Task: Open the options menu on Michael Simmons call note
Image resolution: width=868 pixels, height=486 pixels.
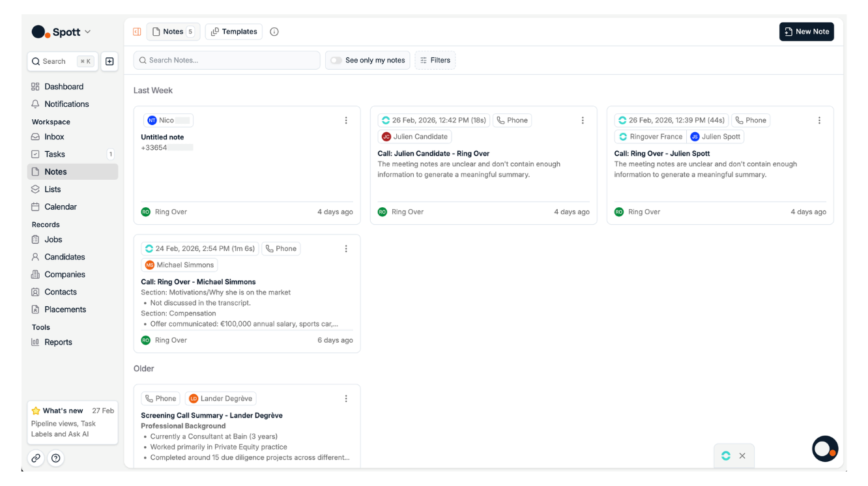Action: [346, 248]
